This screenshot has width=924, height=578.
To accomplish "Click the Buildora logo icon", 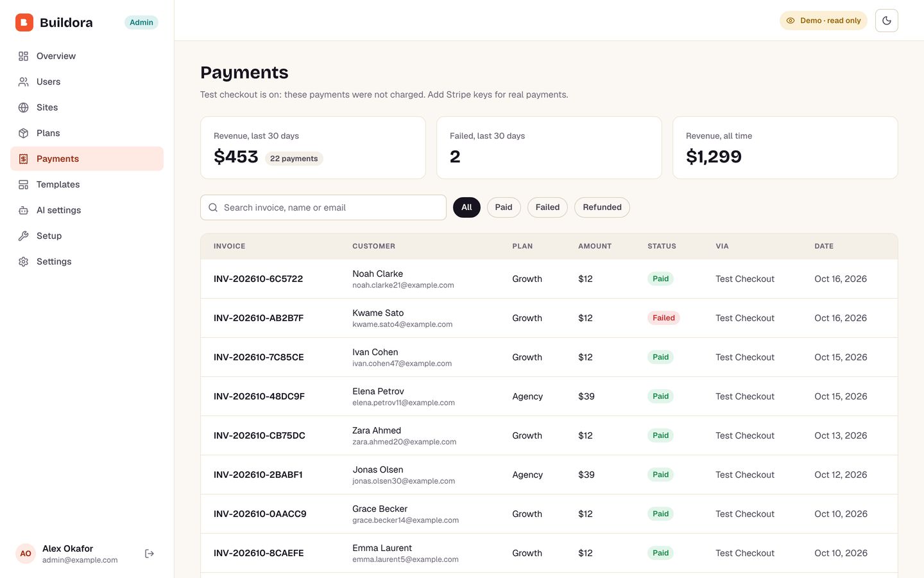I will pos(24,22).
